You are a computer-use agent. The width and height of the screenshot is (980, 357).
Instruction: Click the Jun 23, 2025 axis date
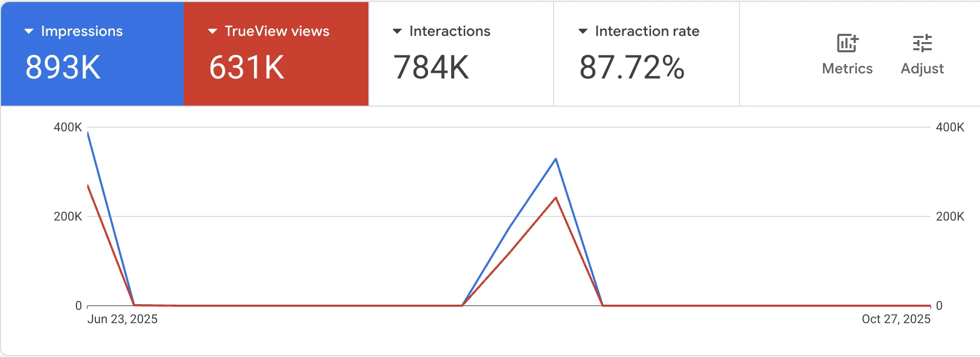coord(122,319)
